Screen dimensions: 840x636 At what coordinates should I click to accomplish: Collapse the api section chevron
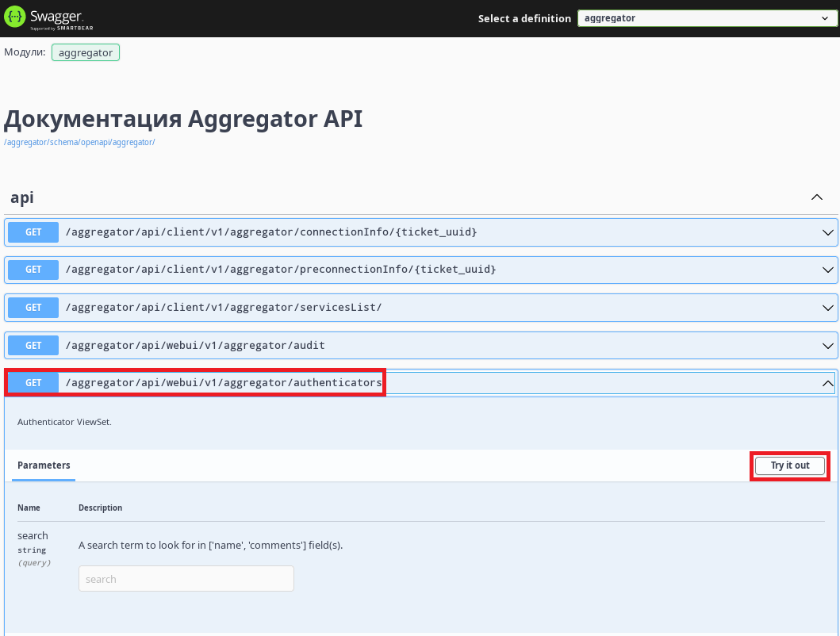pyautogui.click(x=817, y=197)
